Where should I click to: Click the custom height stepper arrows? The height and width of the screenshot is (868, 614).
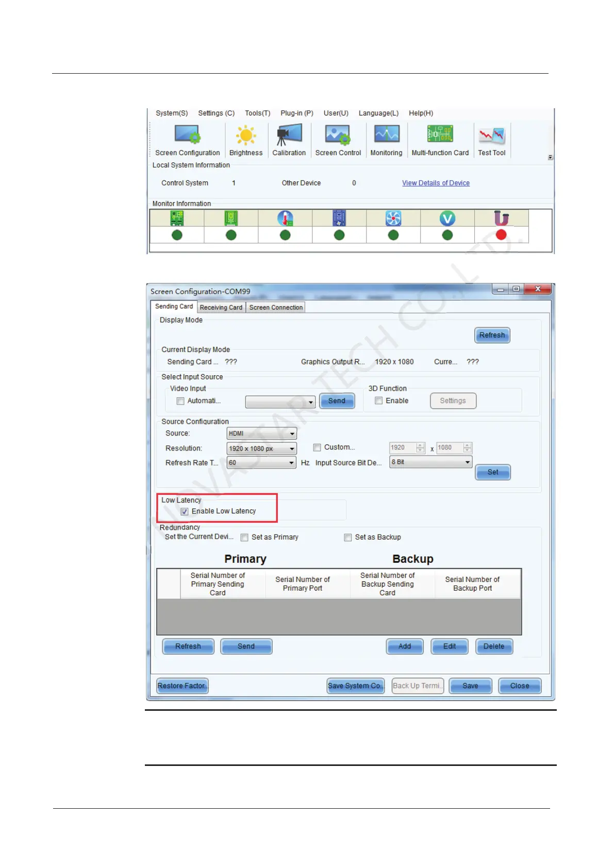click(x=467, y=448)
